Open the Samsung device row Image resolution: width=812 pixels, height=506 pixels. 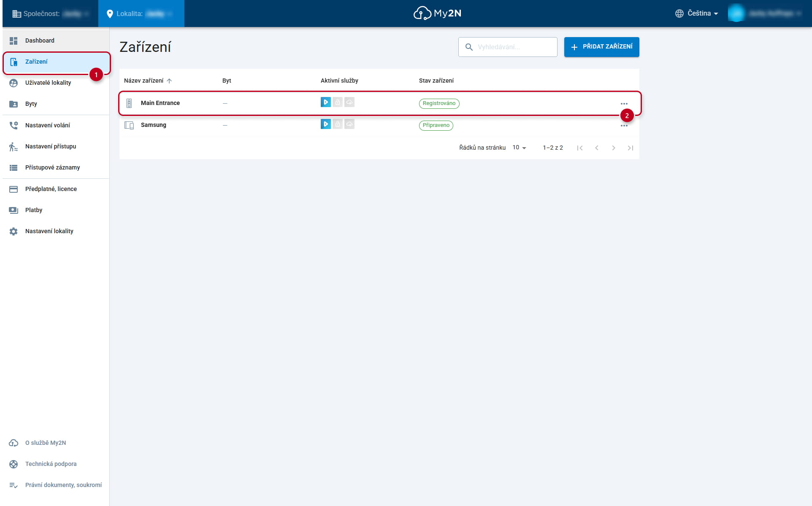(x=379, y=125)
